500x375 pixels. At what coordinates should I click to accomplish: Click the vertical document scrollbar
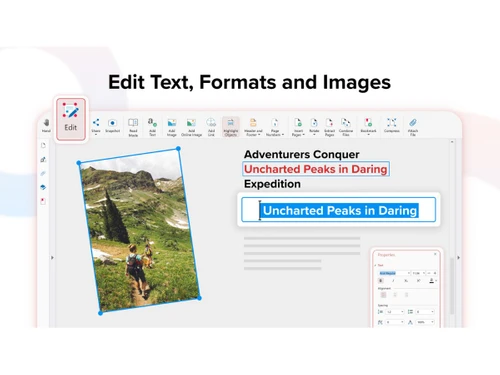[x=452, y=285]
